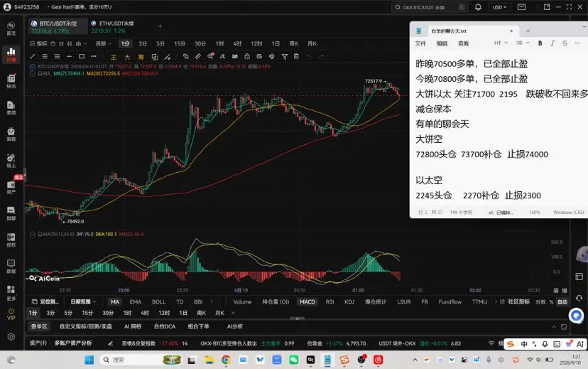588x369 pixels.
Task: Open the 查看 menu in Notepad
Action: [463, 43]
